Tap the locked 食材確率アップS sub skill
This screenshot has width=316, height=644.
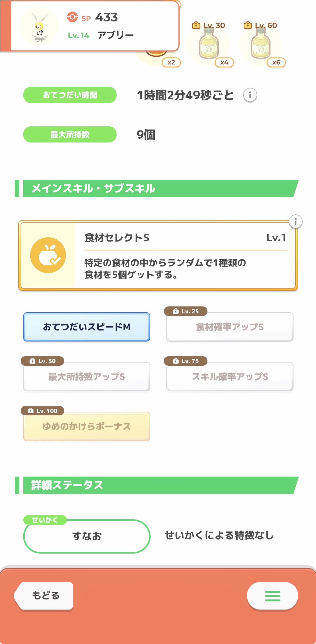(x=230, y=327)
